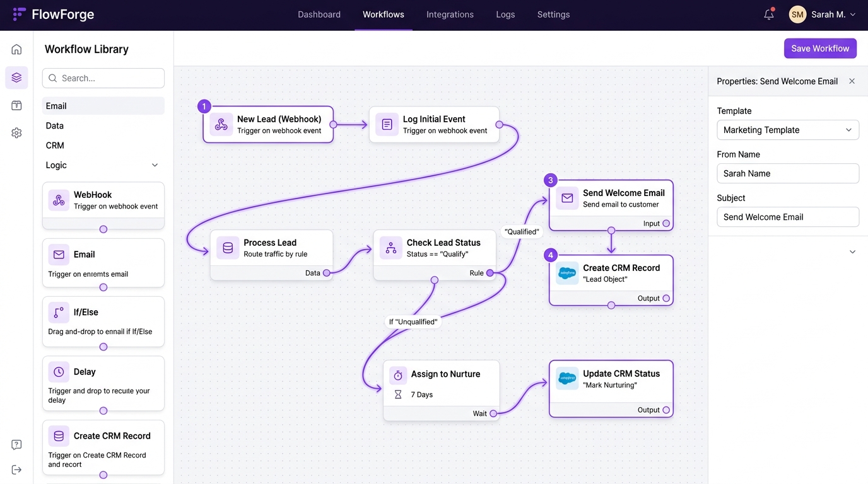868x484 pixels.
Task: Click the "Mark Nurturing" text on Update CRM Status
Action: [x=610, y=385]
